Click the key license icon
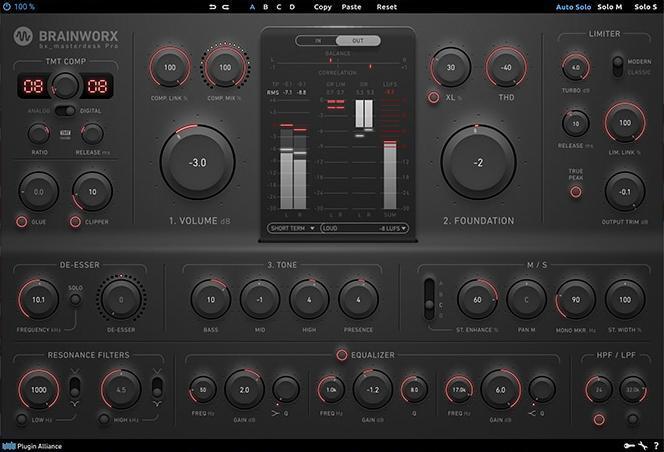This screenshot has height=452, width=664. point(630,445)
